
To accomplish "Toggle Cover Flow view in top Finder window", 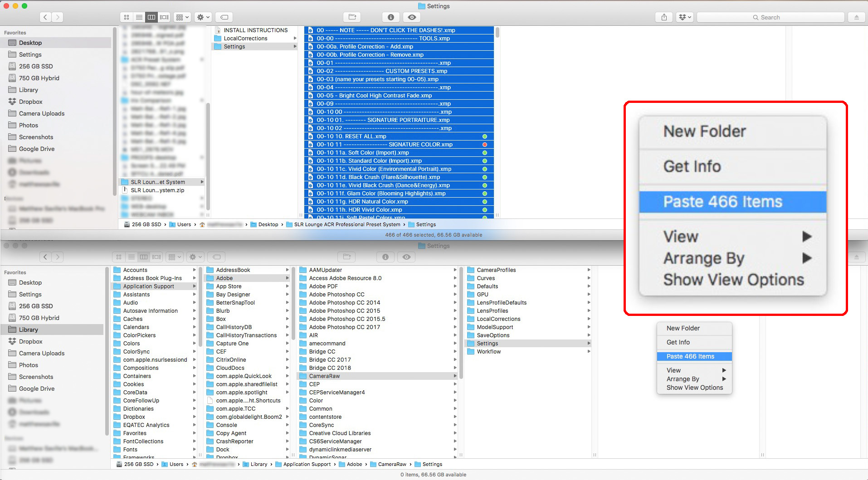I will pyautogui.click(x=164, y=17).
